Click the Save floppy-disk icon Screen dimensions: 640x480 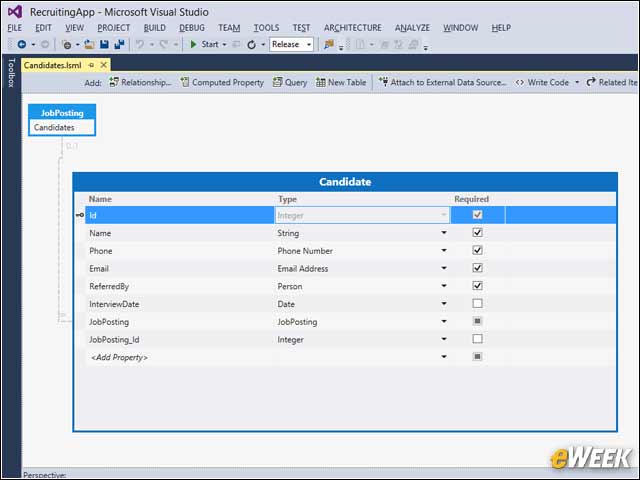[104, 44]
